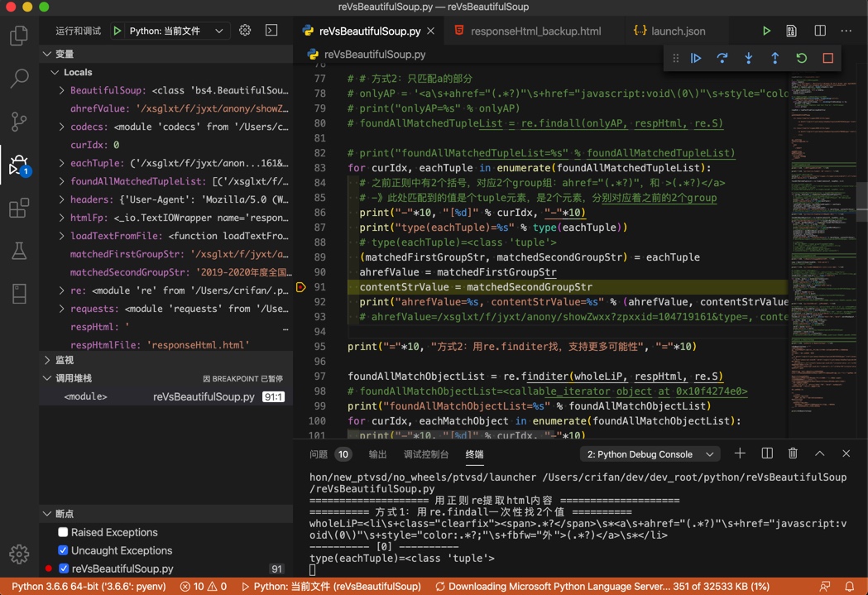Open the 调试控制台 debug console tab
The image size is (868, 595).
pyautogui.click(x=425, y=454)
